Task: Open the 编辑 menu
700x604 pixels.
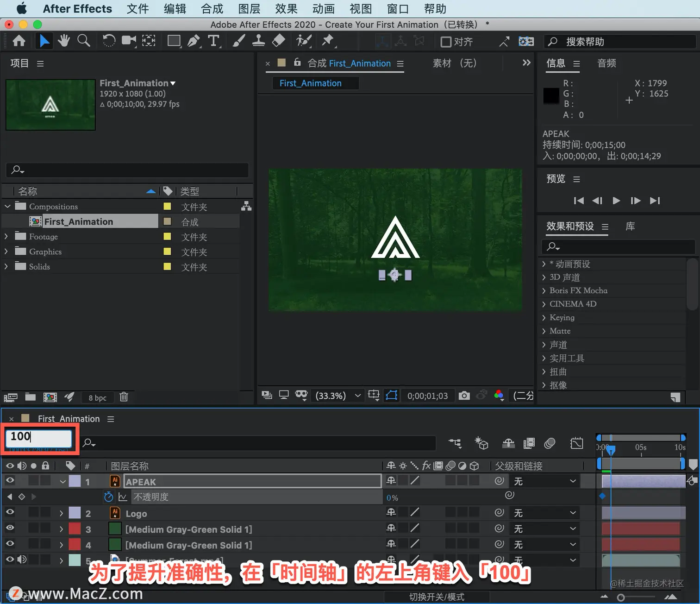Action: (x=175, y=9)
